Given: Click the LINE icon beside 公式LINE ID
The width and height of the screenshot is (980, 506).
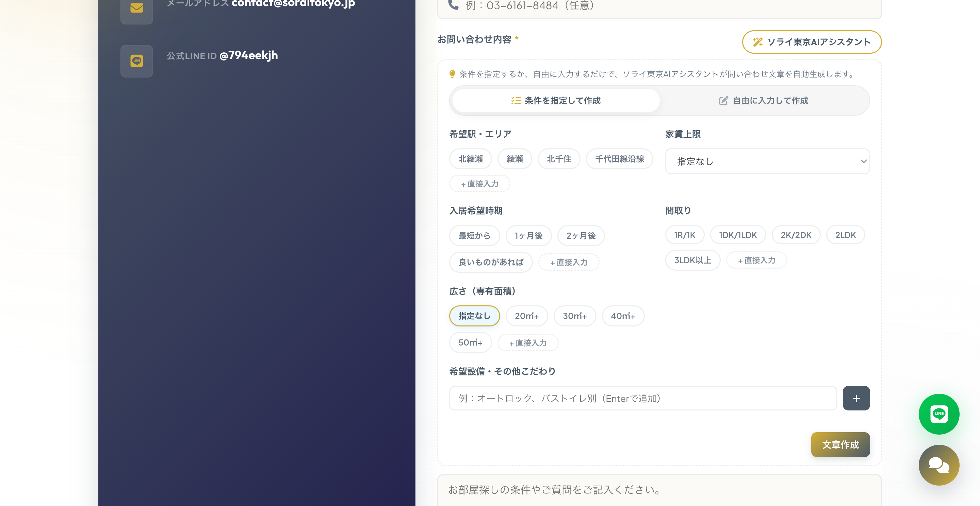Looking at the screenshot, I should point(136,61).
